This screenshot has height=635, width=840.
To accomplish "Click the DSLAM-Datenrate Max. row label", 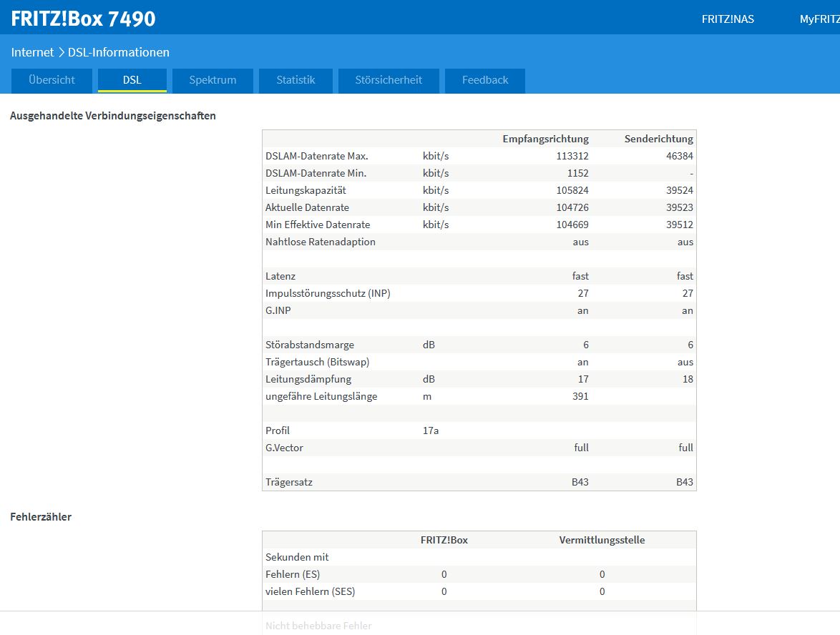I will pyautogui.click(x=316, y=156).
